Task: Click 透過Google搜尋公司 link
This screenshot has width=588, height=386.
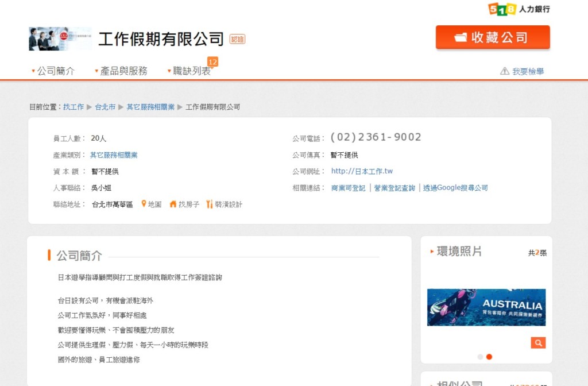Action: (x=455, y=188)
